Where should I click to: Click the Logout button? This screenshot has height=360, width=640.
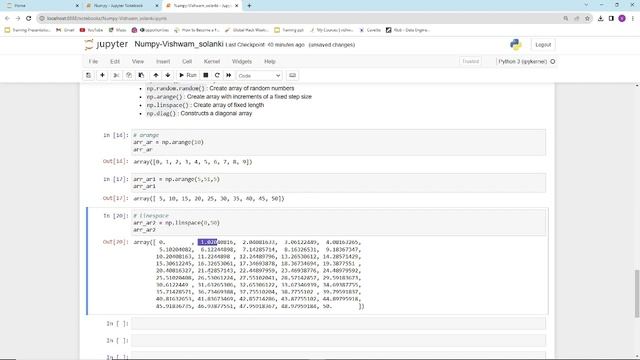(x=543, y=45)
